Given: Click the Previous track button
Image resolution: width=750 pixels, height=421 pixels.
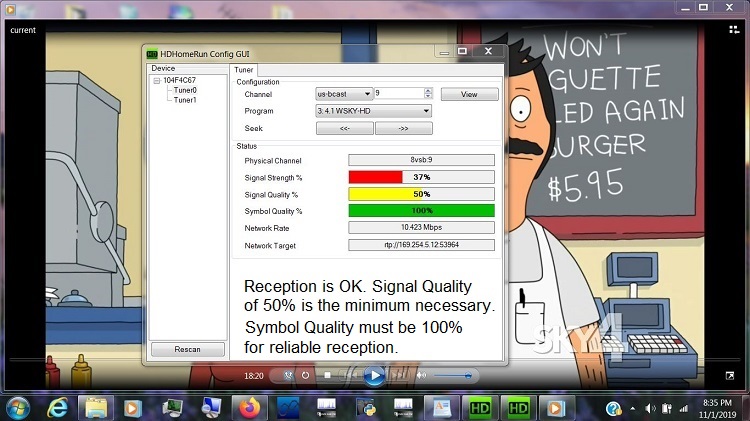Looking at the screenshot, I should pyautogui.click(x=350, y=376).
